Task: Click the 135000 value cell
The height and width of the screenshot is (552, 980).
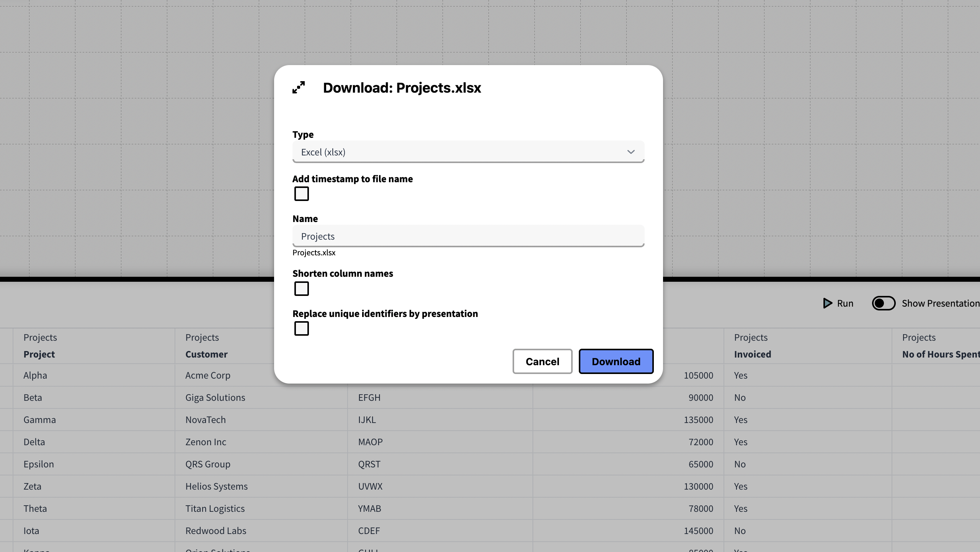Action: [x=698, y=420]
